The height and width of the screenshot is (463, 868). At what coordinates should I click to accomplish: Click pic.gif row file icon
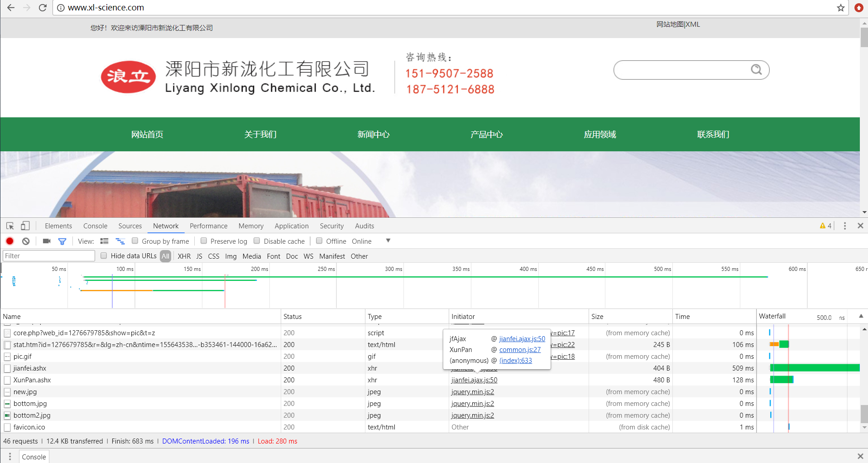click(7, 357)
